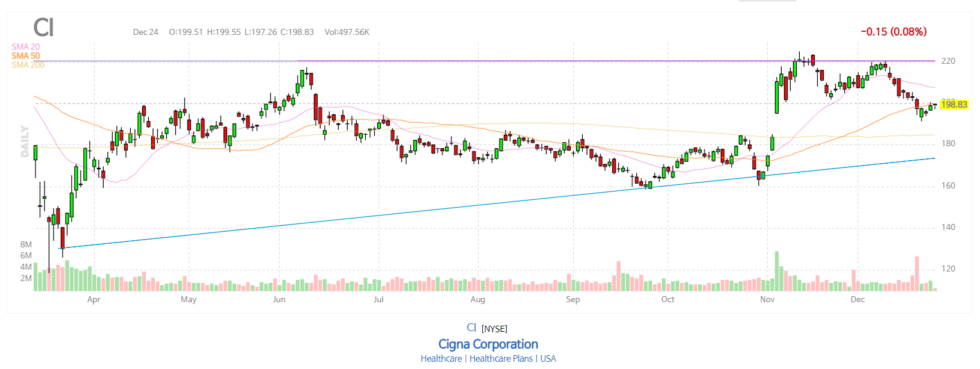Open the Cigna Corporation link
Screen dimensions: 980x369
pos(488,344)
